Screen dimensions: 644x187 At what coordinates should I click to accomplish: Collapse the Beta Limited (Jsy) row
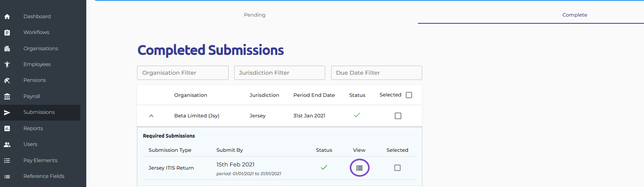[x=151, y=116]
